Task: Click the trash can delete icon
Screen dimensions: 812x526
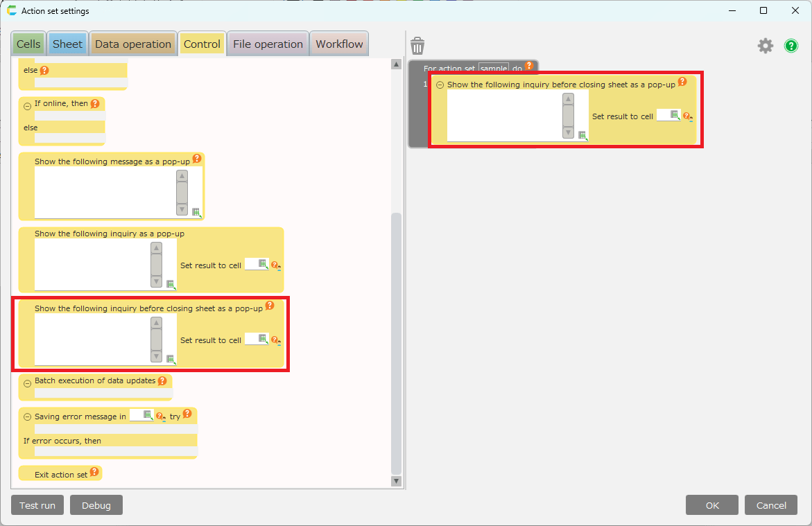Action: pos(417,46)
